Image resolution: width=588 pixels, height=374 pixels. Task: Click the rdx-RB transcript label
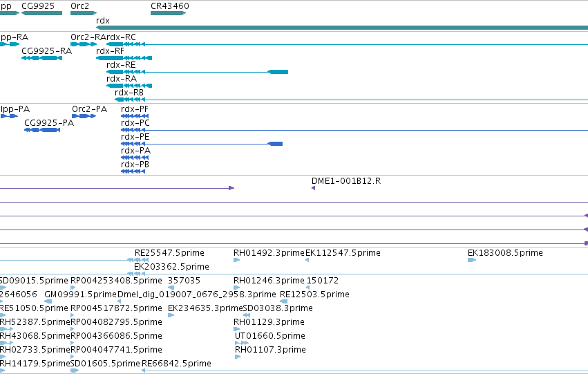pos(129,93)
